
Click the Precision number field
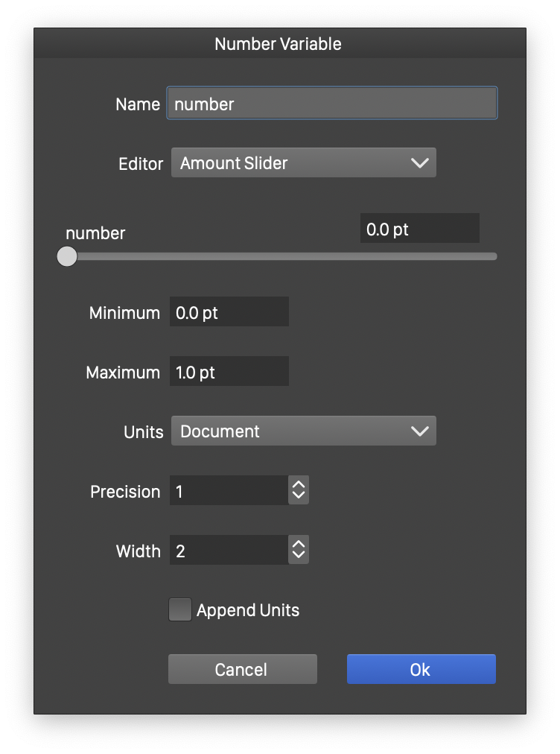pos(228,491)
